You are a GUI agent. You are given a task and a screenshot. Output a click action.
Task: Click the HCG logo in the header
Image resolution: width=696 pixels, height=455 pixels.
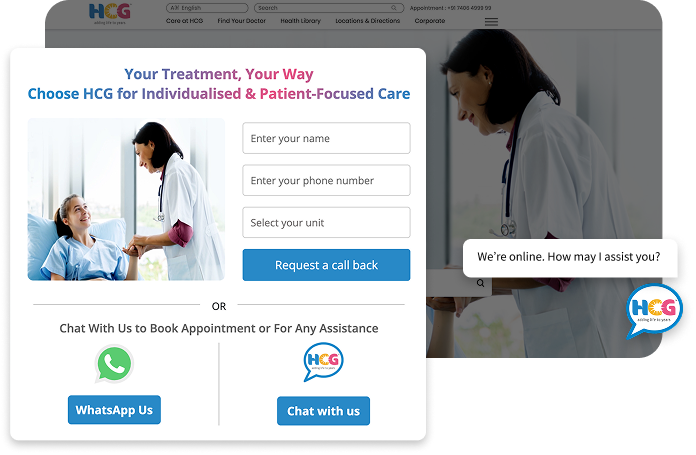(x=110, y=13)
